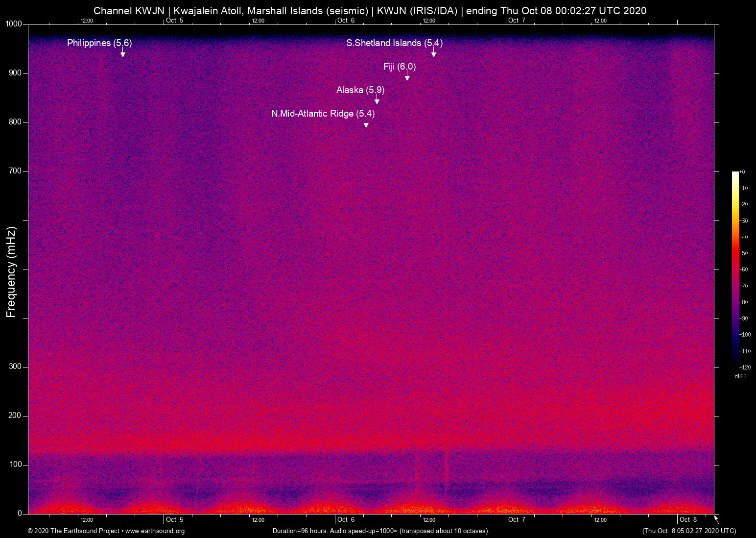The height and width of the screenshot is (538, 756).
Task: Expand the Oct 5 date tick label
Action: [x=175, y=519]
